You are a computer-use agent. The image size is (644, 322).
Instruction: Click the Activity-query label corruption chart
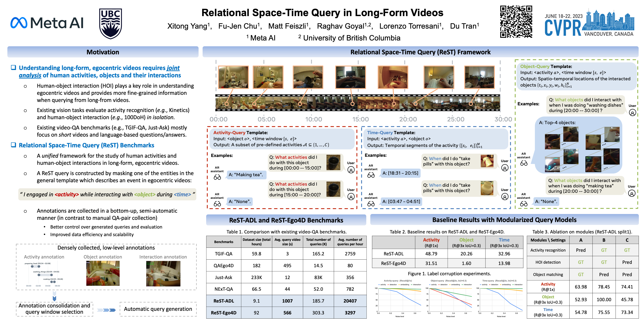click(x=398, y=299)
